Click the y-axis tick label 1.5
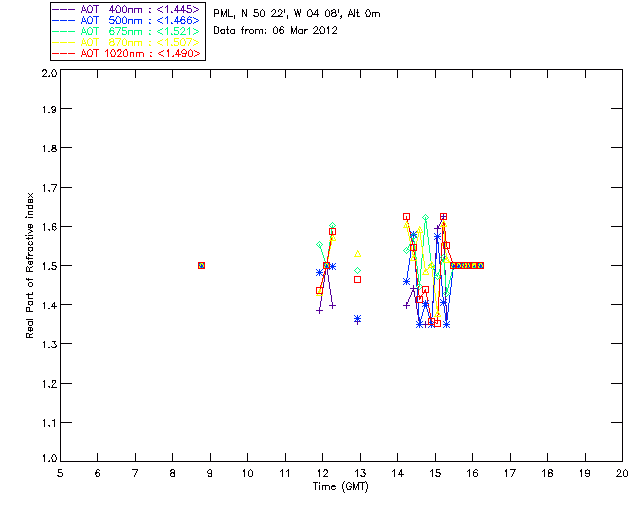640x512 pixels. pos(49,266)
